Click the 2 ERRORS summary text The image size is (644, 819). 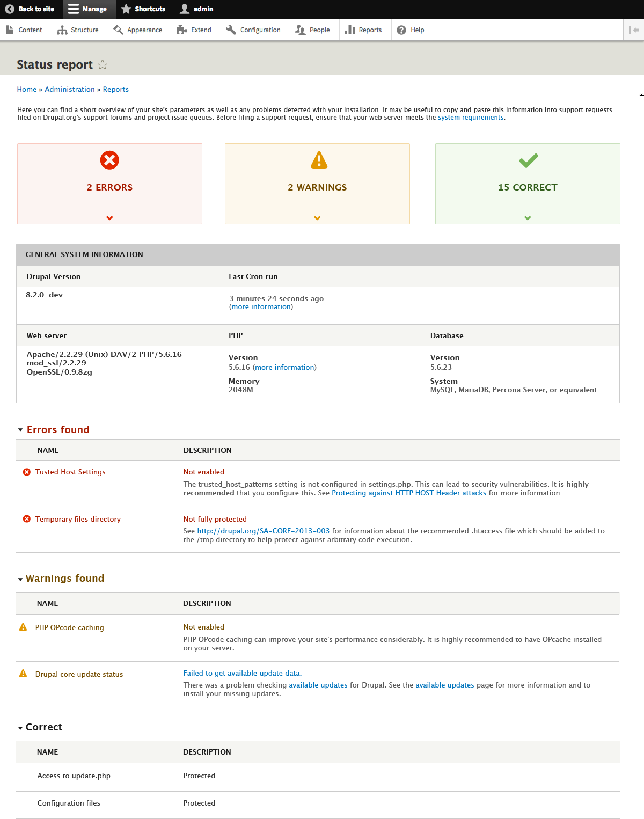(x=109, y=187)
